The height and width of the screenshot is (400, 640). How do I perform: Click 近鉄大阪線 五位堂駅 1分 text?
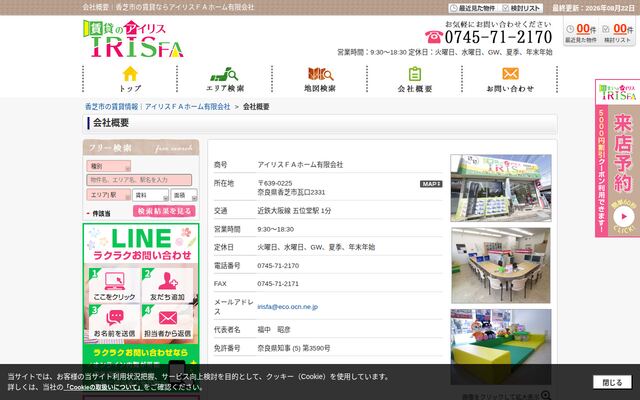click(x=294, y=211)
